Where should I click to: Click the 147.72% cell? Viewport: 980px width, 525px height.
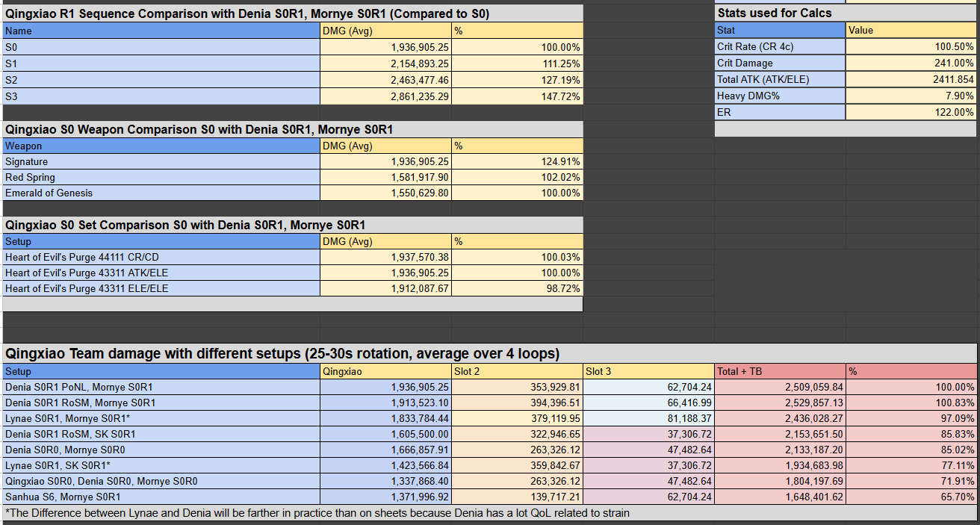click(x=518, y=96)
